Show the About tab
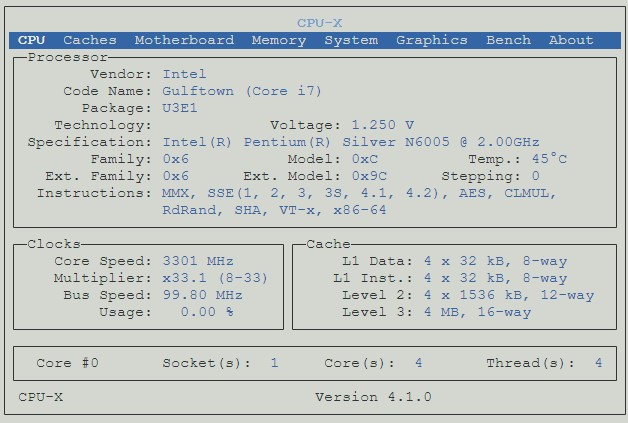 coord(571,40)
